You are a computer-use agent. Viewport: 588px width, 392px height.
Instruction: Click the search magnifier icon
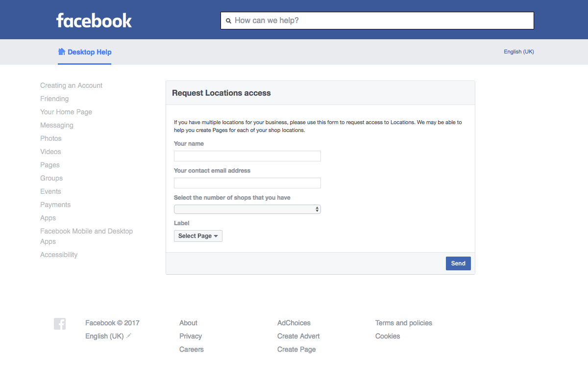228,21
